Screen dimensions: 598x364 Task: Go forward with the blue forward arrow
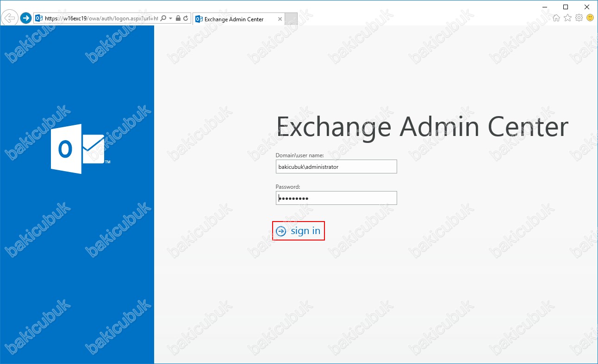pos(26,18)
